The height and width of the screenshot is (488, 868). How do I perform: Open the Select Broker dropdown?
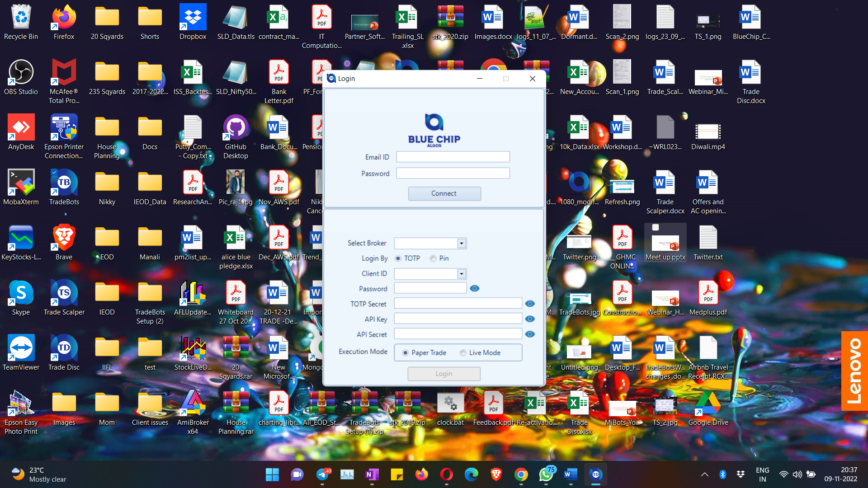point(461,244)
